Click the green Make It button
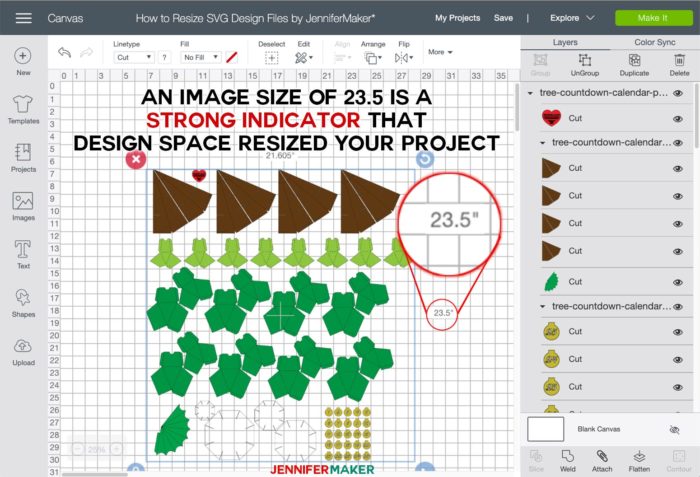 pos(654,18)
